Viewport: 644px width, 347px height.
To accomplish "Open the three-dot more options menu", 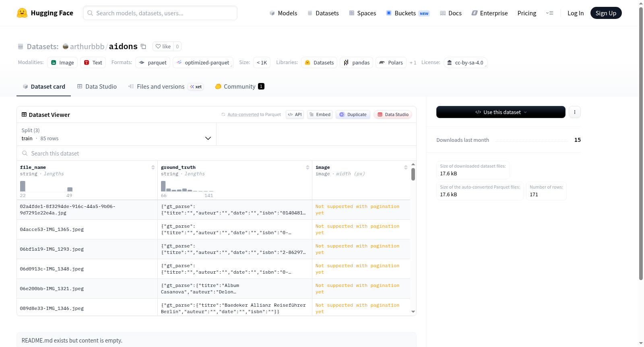I will tap(575, 112).
